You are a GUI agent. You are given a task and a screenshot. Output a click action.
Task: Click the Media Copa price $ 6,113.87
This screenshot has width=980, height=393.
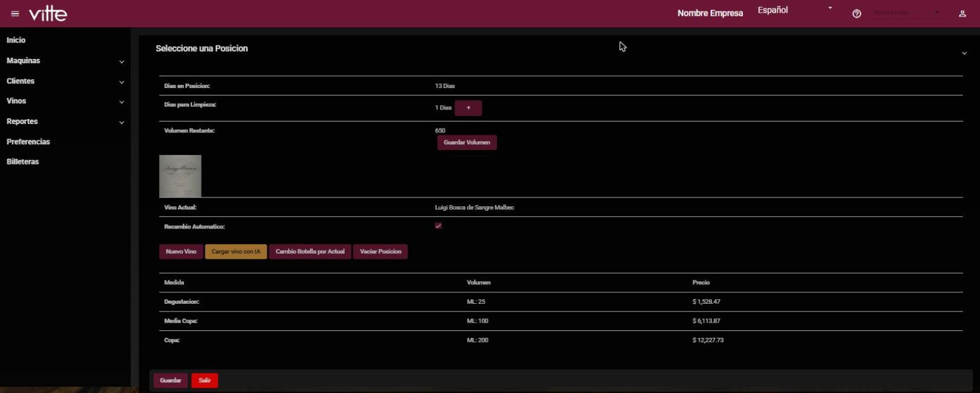coord(706,321)
